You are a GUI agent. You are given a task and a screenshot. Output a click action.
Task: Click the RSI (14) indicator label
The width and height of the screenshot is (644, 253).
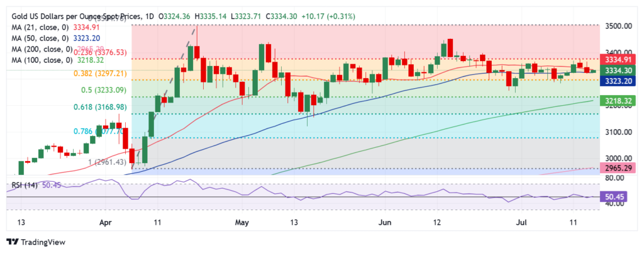(23, 186)
